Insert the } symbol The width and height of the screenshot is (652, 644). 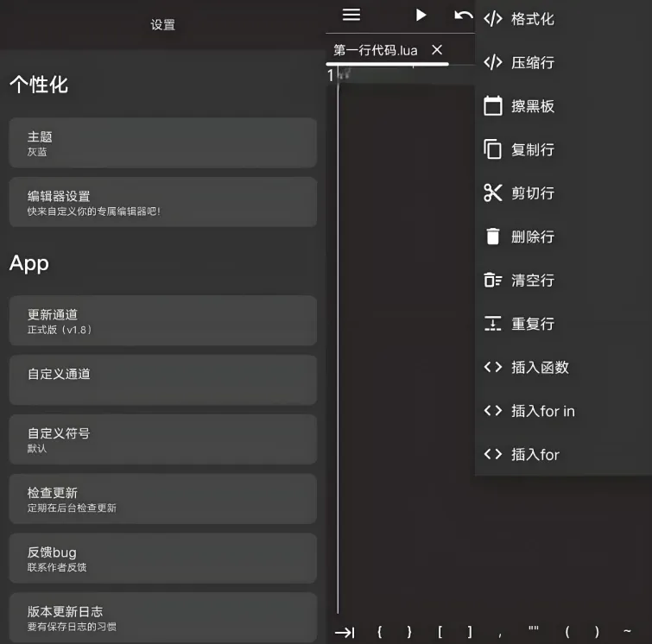(409, 633)
